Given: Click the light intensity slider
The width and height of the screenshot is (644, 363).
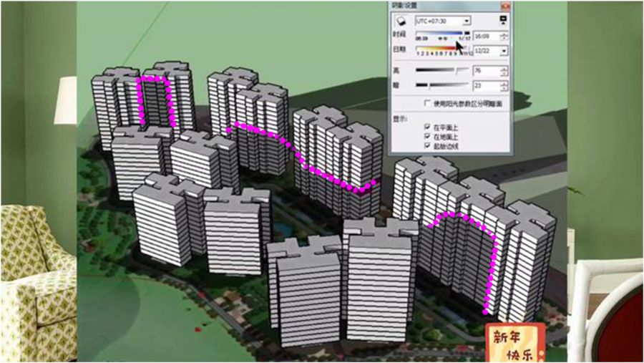Looking at the screenshot, I should [x=442, y=70].
